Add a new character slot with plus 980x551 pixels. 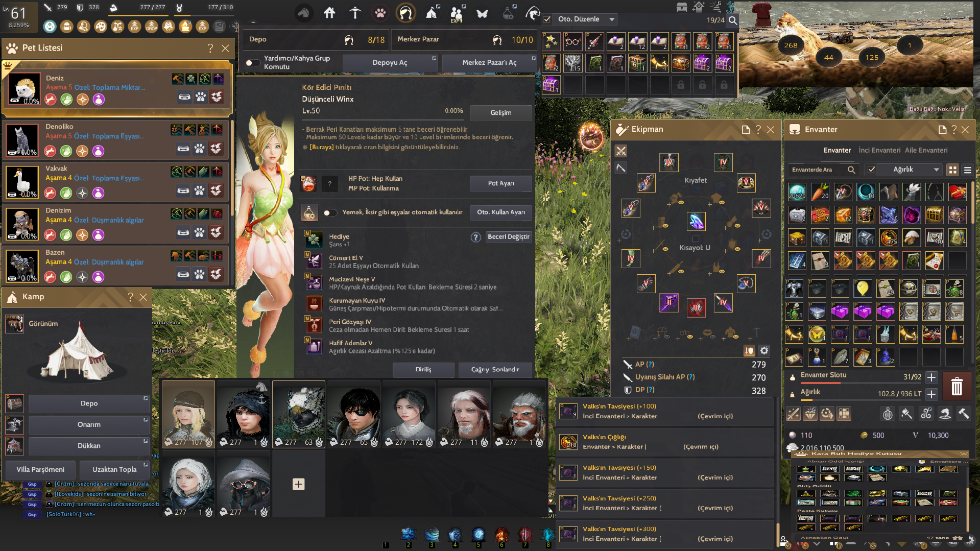(x=299, y=484)
